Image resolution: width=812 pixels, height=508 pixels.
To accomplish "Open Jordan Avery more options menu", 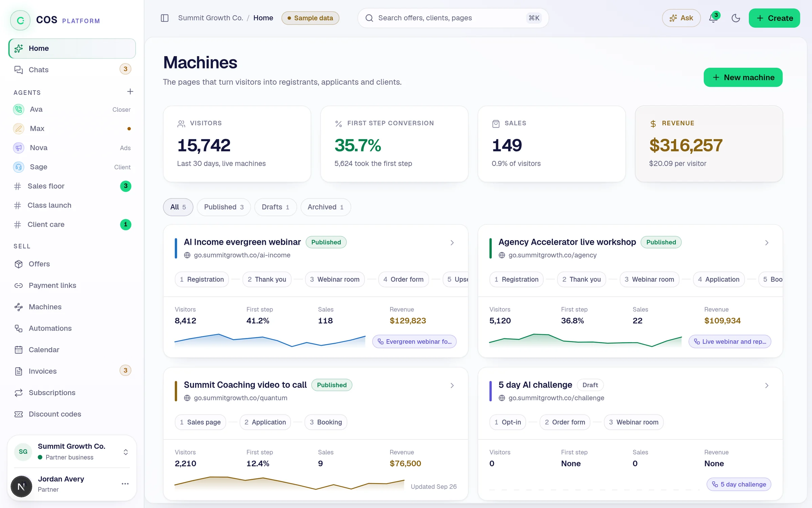I will pos(125,484).
